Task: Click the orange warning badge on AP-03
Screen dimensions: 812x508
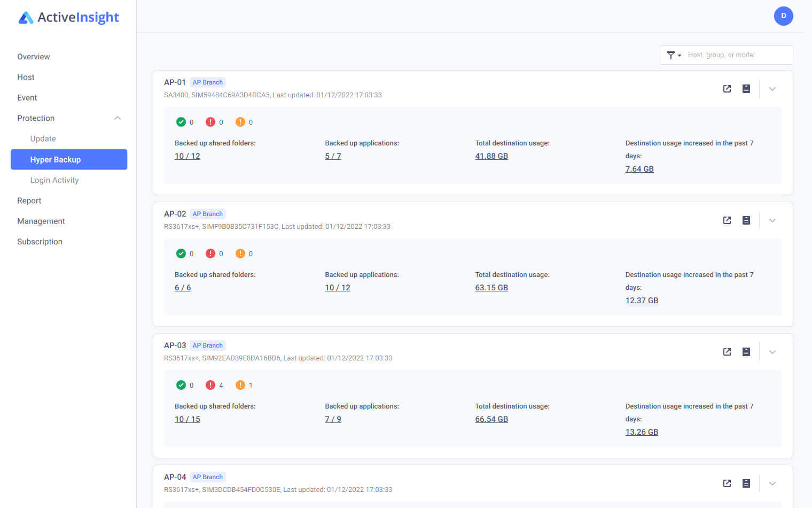Action: [240, 385]
